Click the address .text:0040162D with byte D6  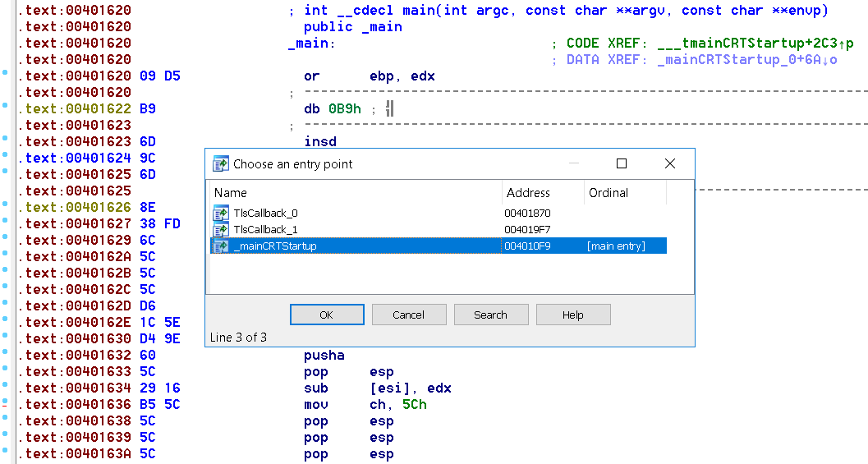(74, 306)
